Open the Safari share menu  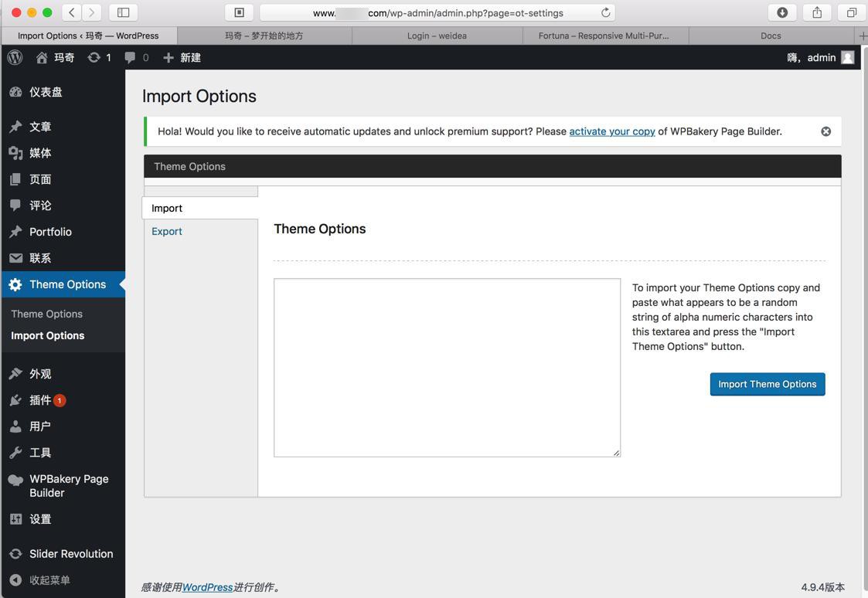(817, 12)
